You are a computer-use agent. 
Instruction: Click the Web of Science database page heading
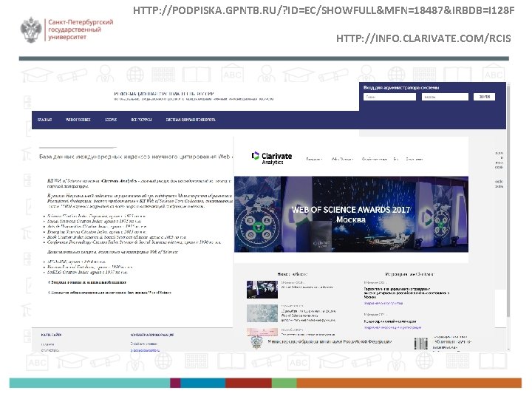(x=136, y=157)
